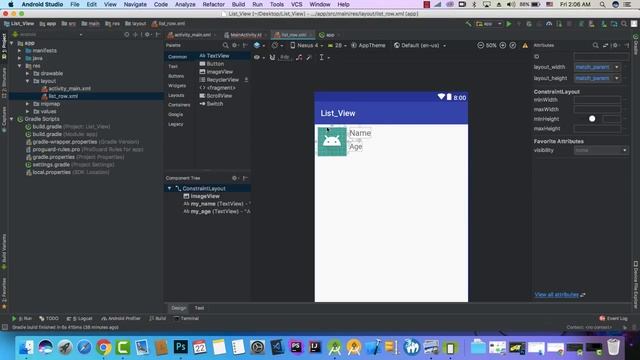Open the Build menu
Screen dimensions: 640x360
(238, 4)
